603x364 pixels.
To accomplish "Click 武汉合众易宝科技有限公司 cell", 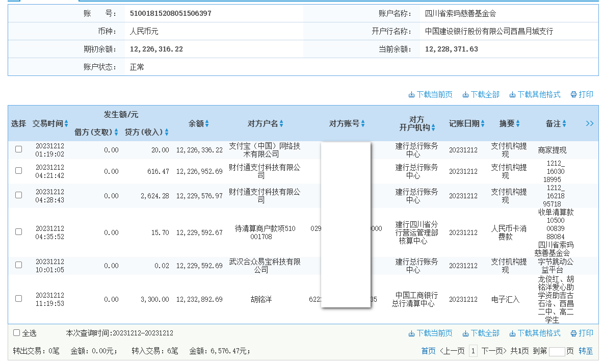I will [265, 266].
